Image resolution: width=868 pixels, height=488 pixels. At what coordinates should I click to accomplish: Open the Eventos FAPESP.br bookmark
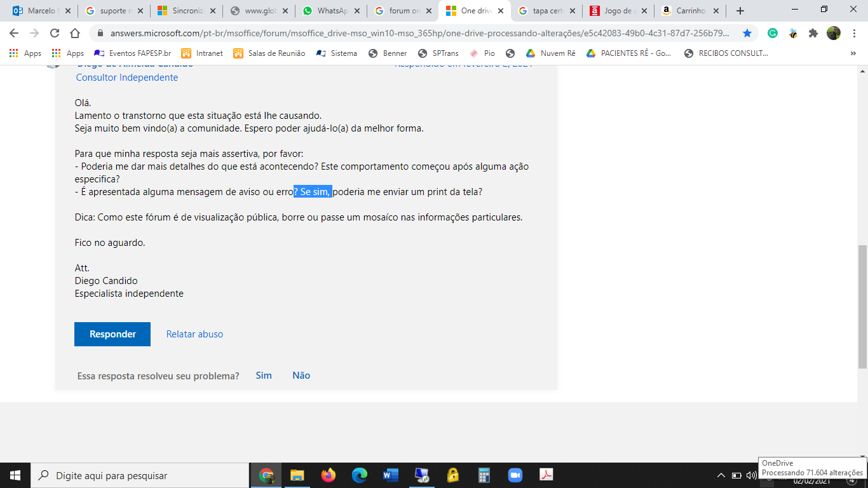[132, 53]
